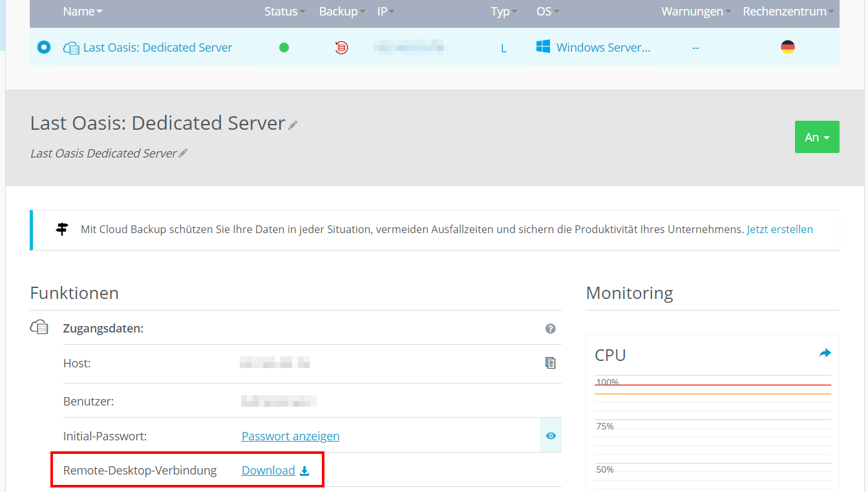
Task: Click the signpost icon in Cloud Backup notice
Action: tap(62, 229)
